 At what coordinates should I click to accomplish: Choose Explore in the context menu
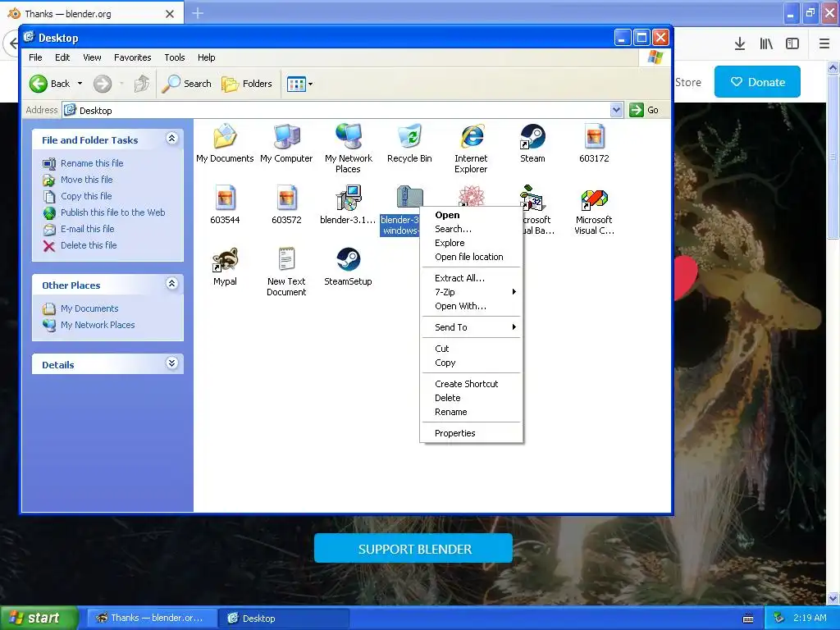pos(471,243)
